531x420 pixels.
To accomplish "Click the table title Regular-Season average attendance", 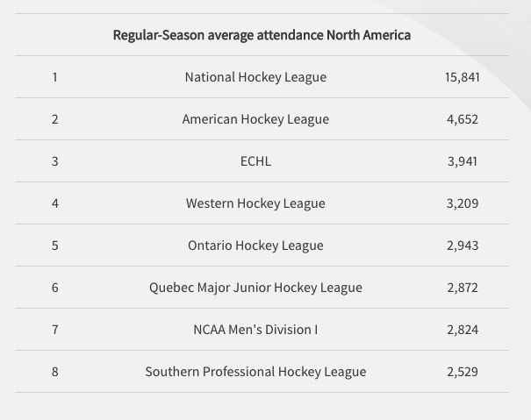I will click(262, 35).
